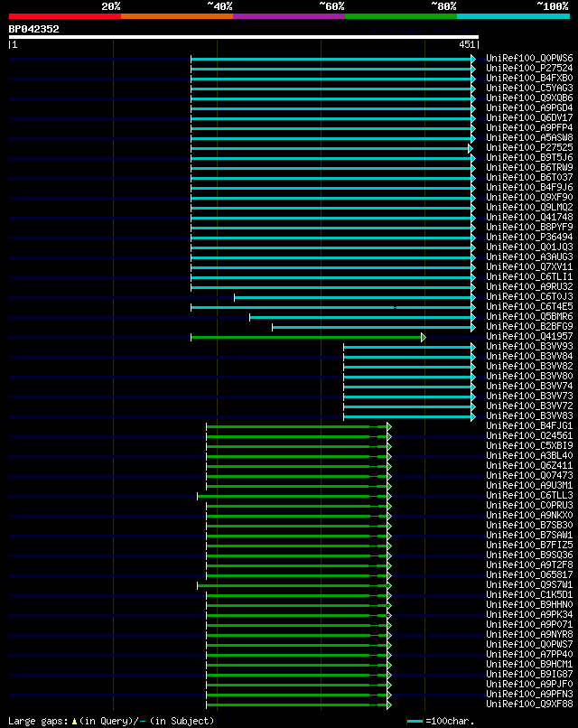Click the short cyan bar for UniRef100_B3VV72
The width and height of the screenshot is (578, 728).
(x=407, y=406)
